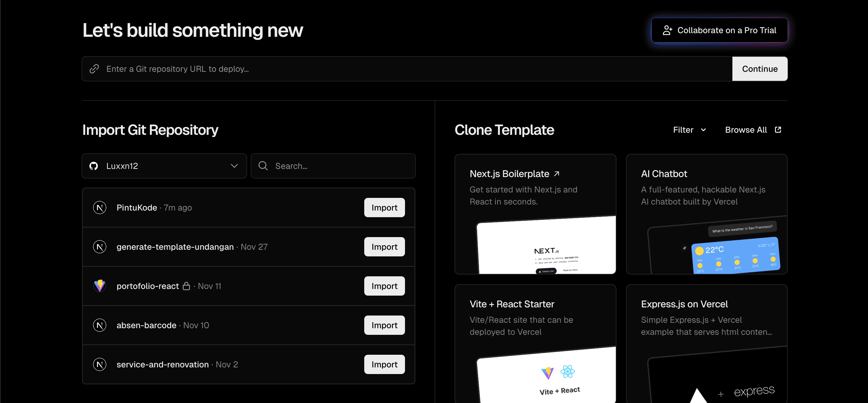Click the GitHub icon in account selector
The image size is (868, 403).
click(94, 166)
